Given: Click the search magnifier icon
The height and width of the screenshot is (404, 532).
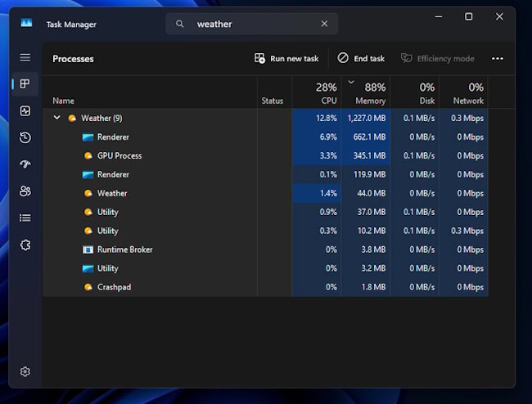Looking at the screenshot, I should point(179,24).
